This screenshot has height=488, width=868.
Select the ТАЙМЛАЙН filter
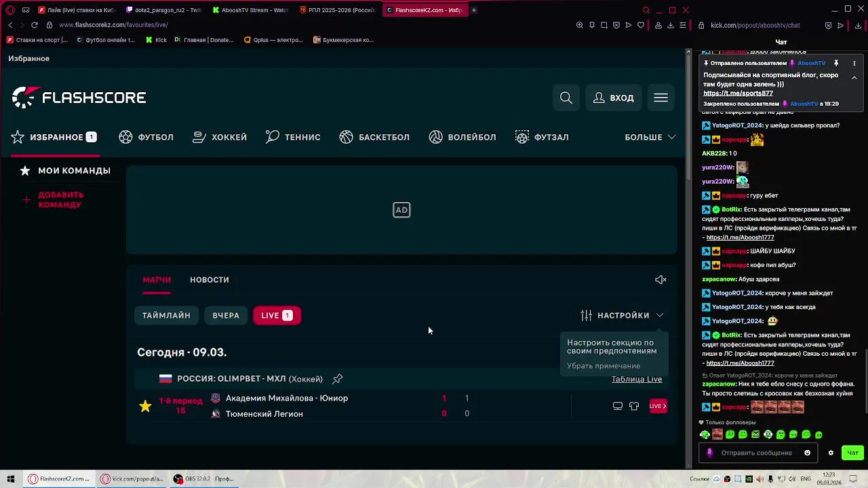click(166, 315)
